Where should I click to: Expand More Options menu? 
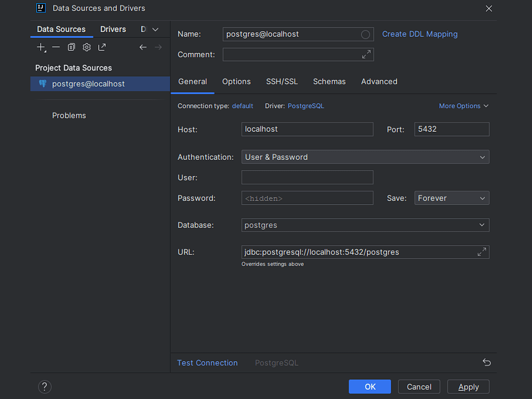(x=464, y=106)
